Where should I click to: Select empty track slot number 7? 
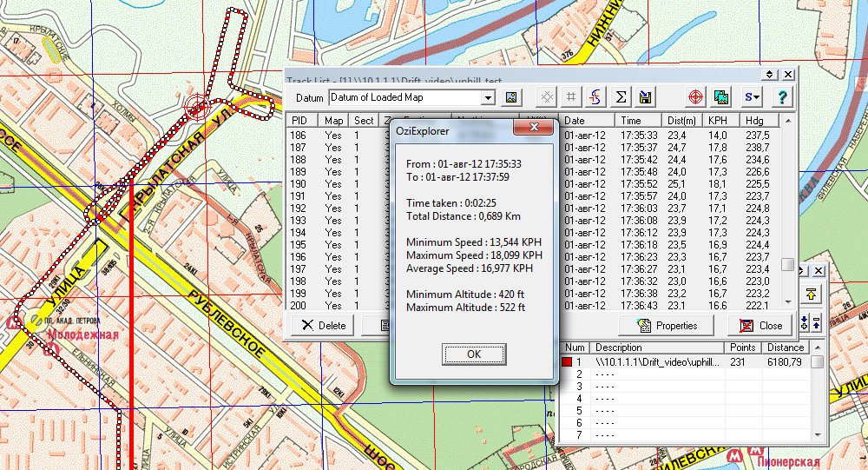coord(686,435)
